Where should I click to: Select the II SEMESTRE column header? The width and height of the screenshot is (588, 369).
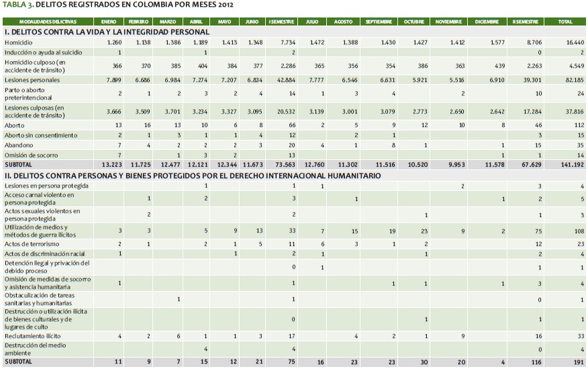point(528,22)
